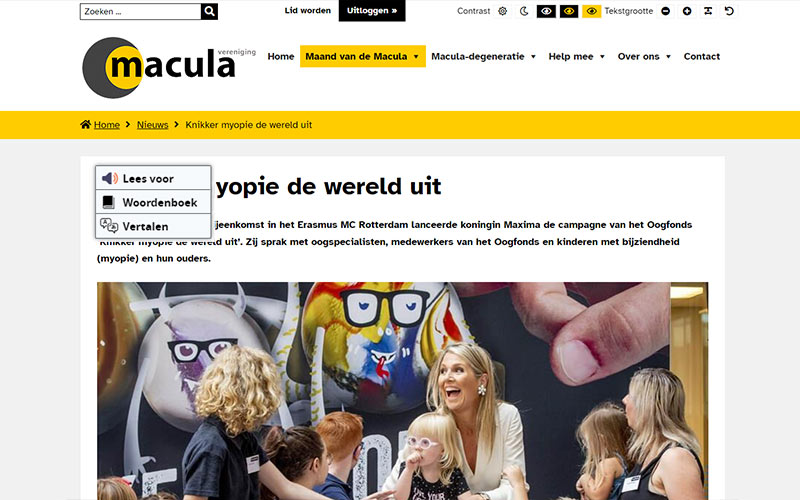The image size is (800, 500).
Task: Open the Over ons menu
Action: 644,57
